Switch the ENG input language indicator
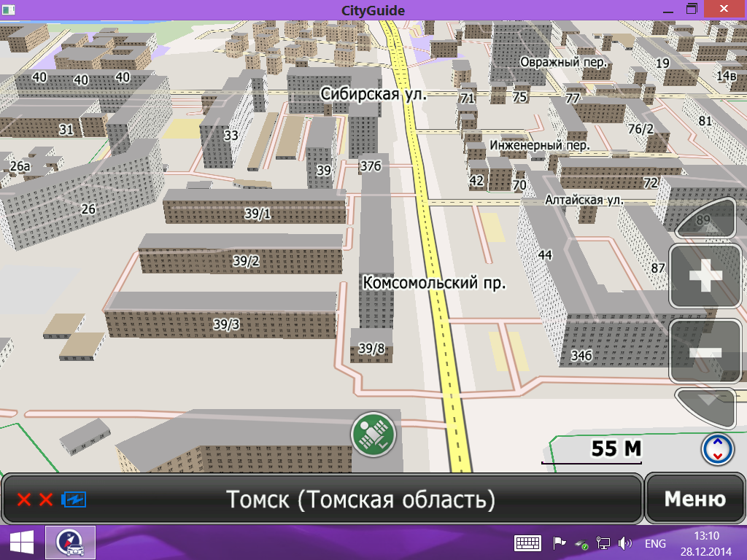Viewport: 747px width, 560px height. tap(655, 543)
